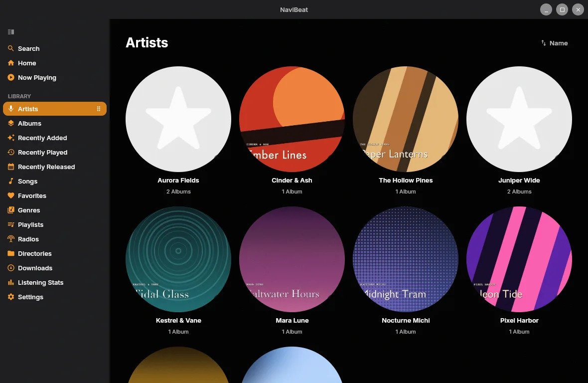Image resolution: width=588 pixels, height=383 pixels.
Task: Open the Name sort dropdown
Action: 554,43
